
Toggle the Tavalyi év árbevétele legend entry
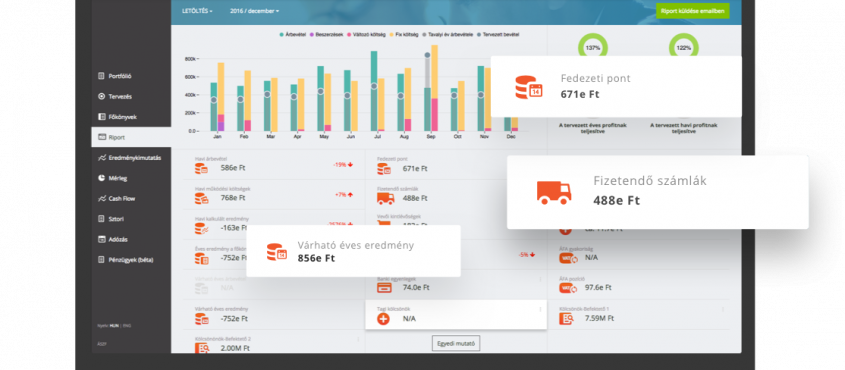pyautogui.click(x=447, y=34)
